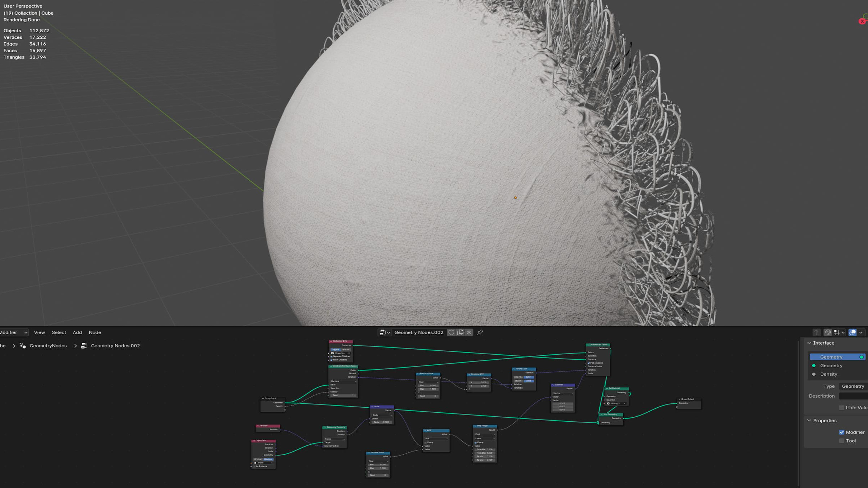Click the Description text field

(x=853, y=396)
